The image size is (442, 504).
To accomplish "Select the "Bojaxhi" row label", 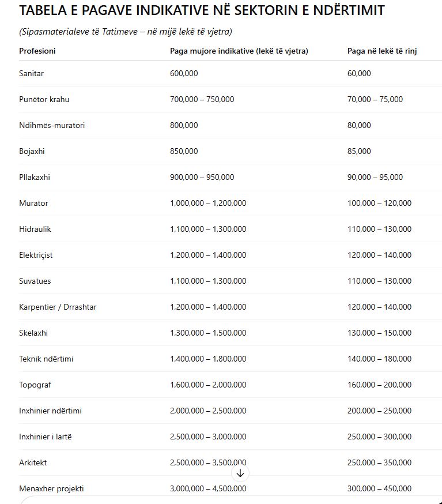I will [x=32, y=151].
